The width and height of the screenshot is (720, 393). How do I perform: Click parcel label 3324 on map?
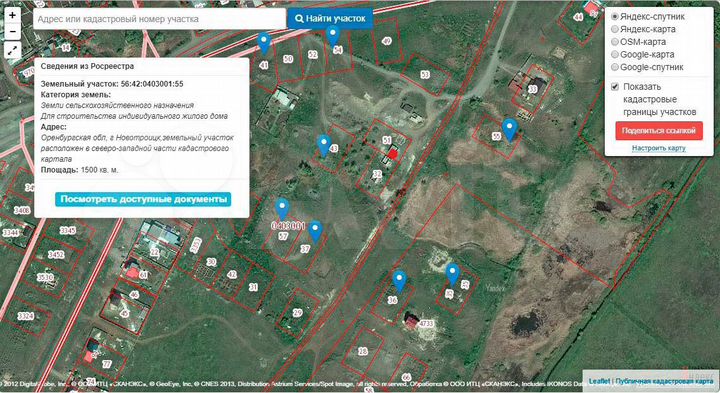pos(26,316)
